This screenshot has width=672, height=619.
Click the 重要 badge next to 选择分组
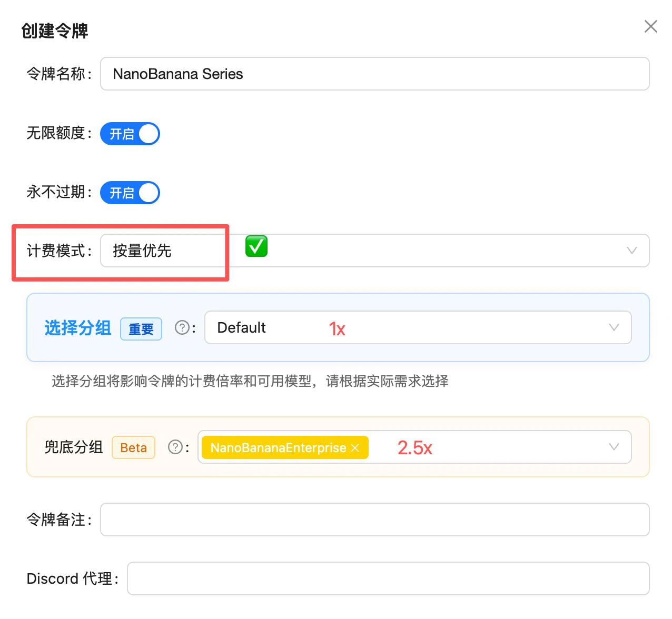pos(141,329)
